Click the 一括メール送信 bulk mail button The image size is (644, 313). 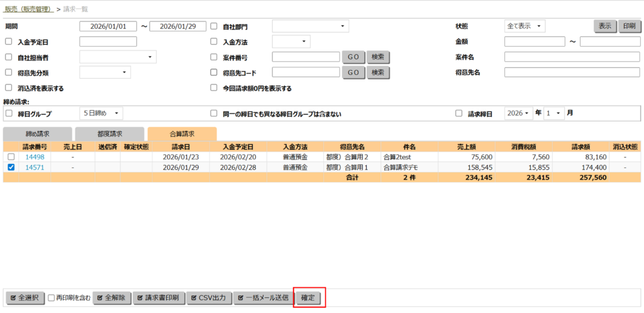(x=263, y=297)
